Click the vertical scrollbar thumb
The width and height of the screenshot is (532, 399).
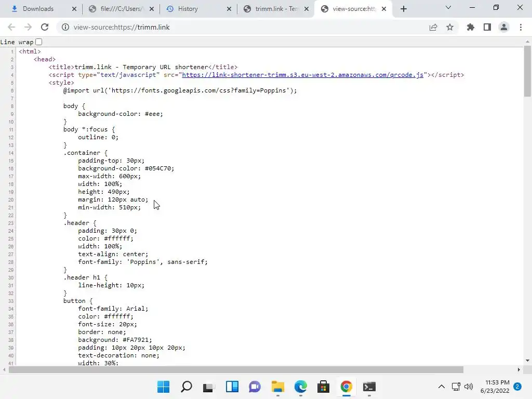[x=527, y=71]
